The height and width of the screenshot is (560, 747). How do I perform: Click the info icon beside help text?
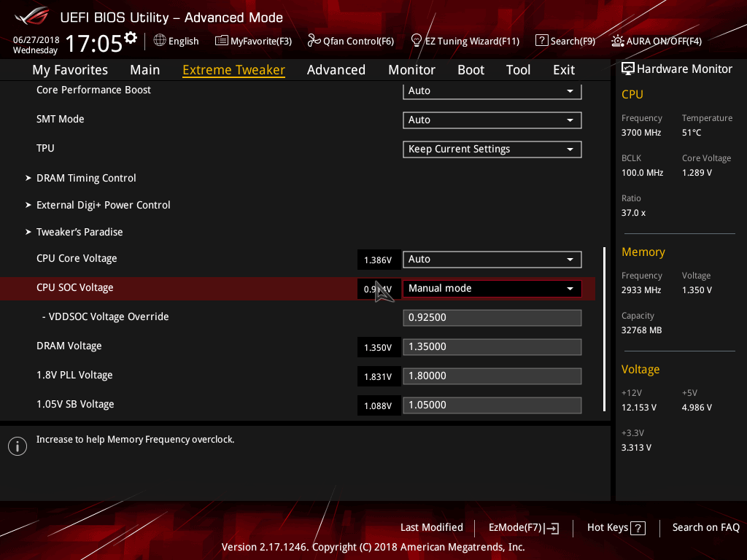click(18, 446)
